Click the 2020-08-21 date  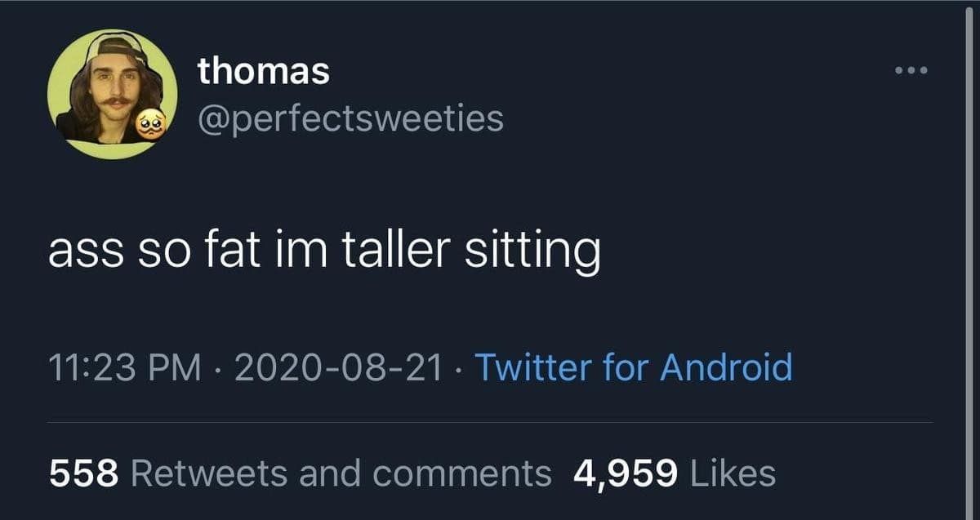coord(338,367)
